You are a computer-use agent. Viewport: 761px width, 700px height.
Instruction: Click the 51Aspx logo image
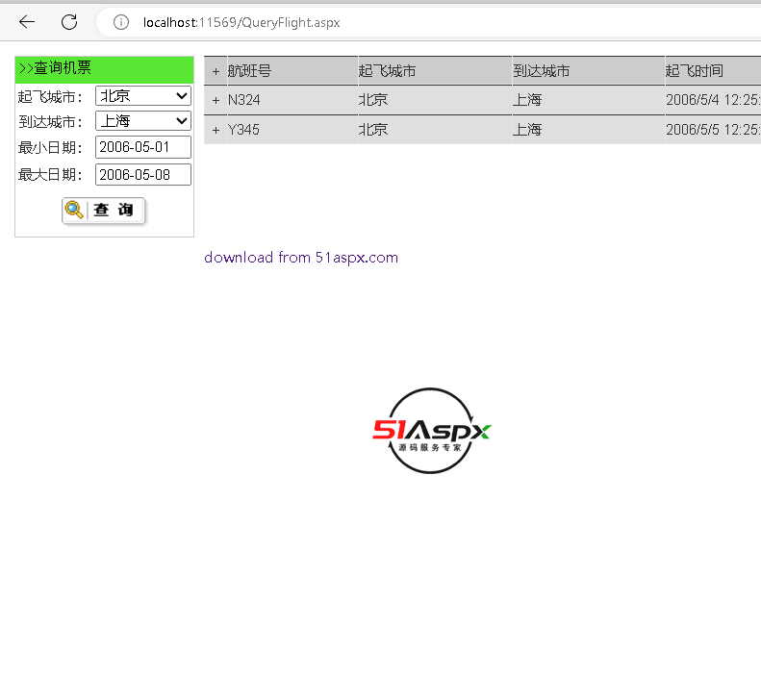pyautogui.click(x=431, y=430)
